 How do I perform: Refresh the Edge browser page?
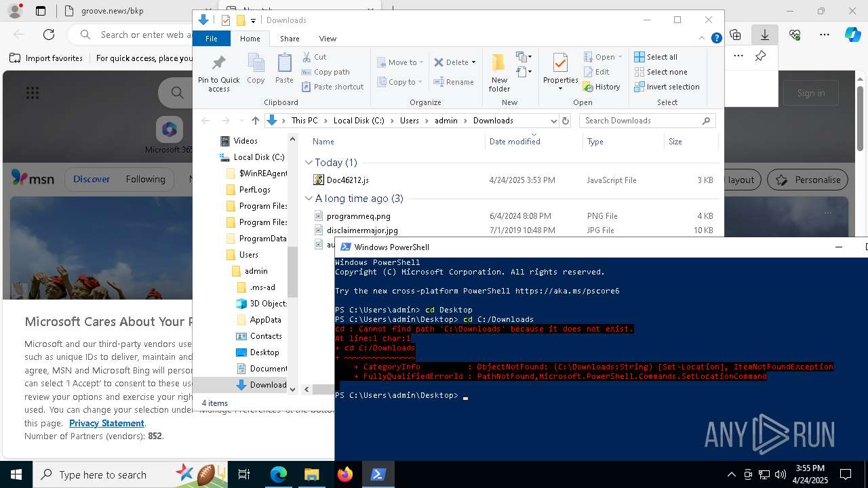(x=49, y=35)
